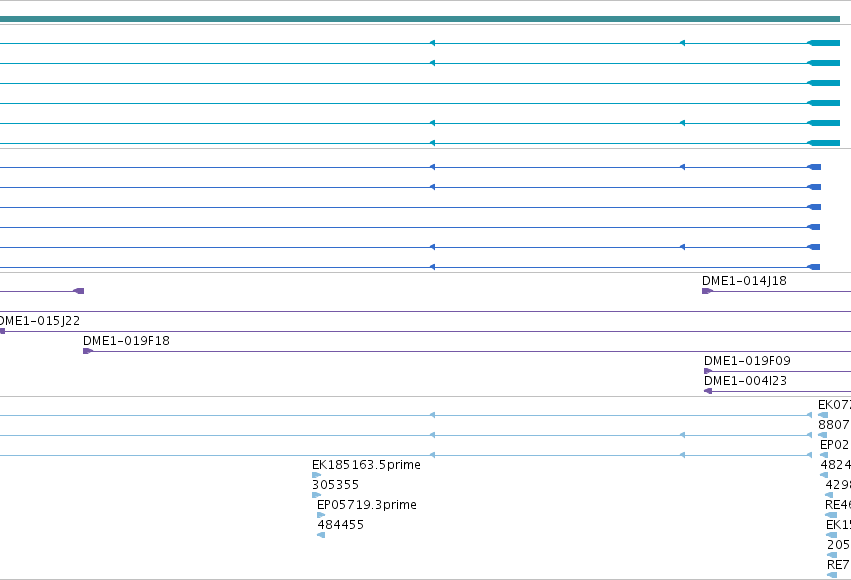The height and width of the screenshot is (580, 851).
Task: Open the EK185163.5prime EST label
Action: [366, 465]
